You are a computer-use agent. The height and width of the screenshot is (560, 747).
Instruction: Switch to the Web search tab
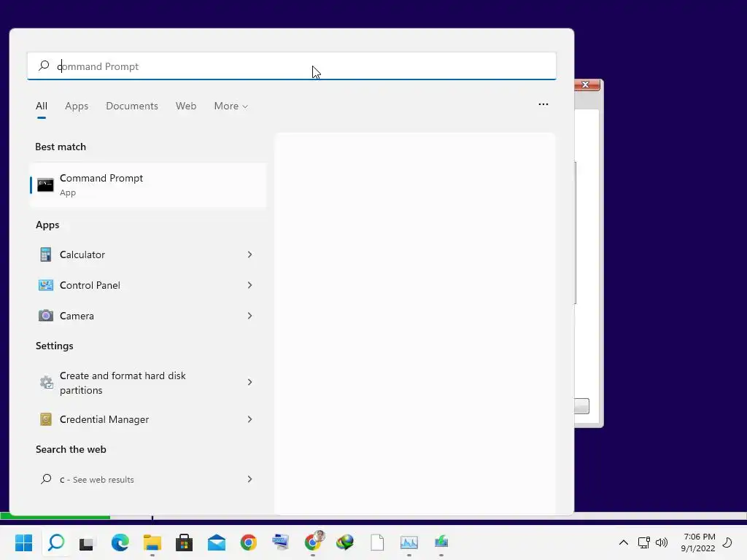click(x=186, y=106)
